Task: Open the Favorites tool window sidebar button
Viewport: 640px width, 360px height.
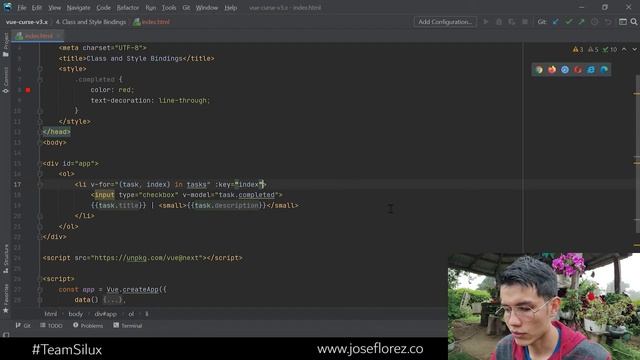Action: [6, 299]
